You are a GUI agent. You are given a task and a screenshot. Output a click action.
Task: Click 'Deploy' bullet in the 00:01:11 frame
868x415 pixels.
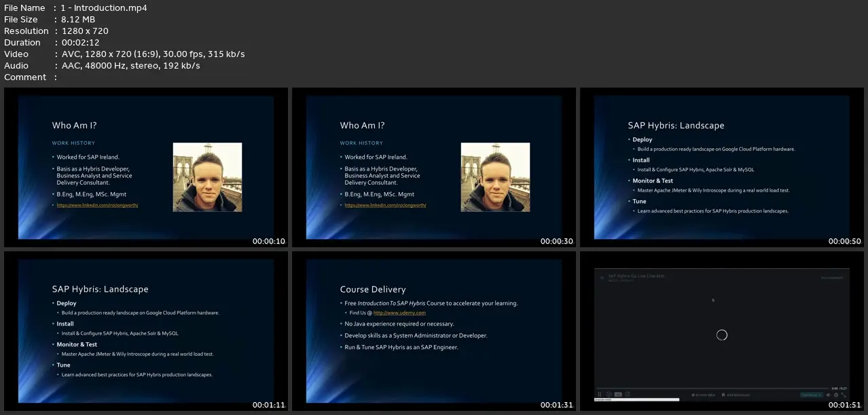(x=67, y=304)
